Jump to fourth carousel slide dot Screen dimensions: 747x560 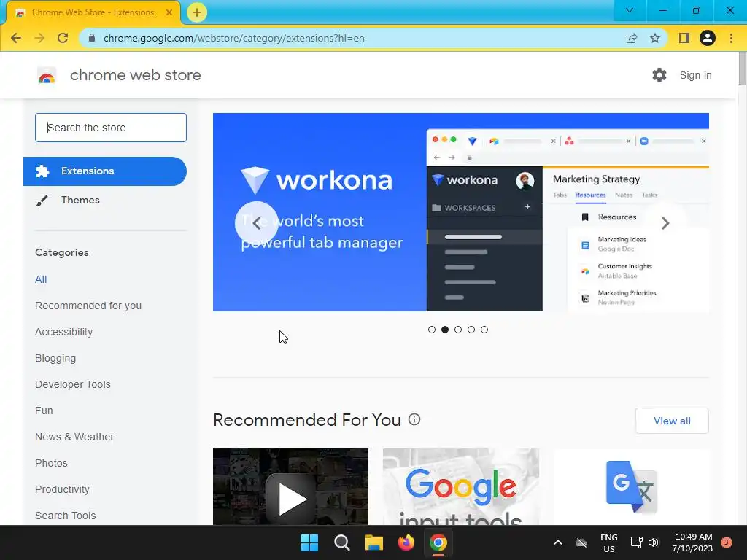[x=471, y=330]
